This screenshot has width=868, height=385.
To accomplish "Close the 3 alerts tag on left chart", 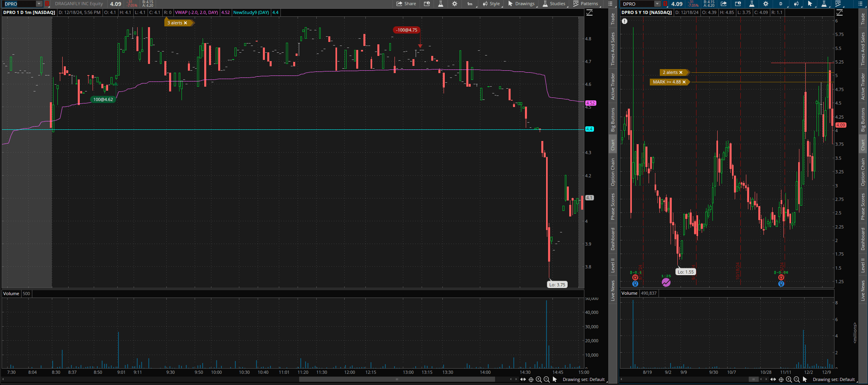I will coord(185,23).
